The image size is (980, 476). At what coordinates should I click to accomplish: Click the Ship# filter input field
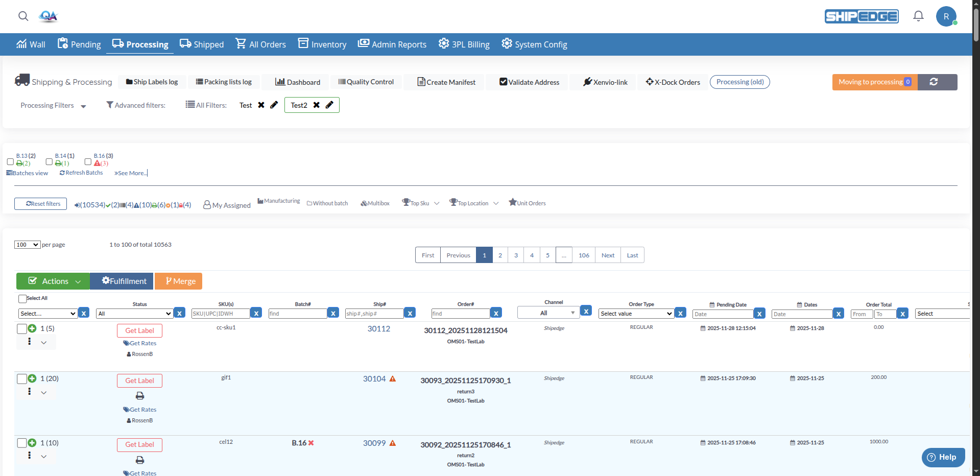[375, 313]
